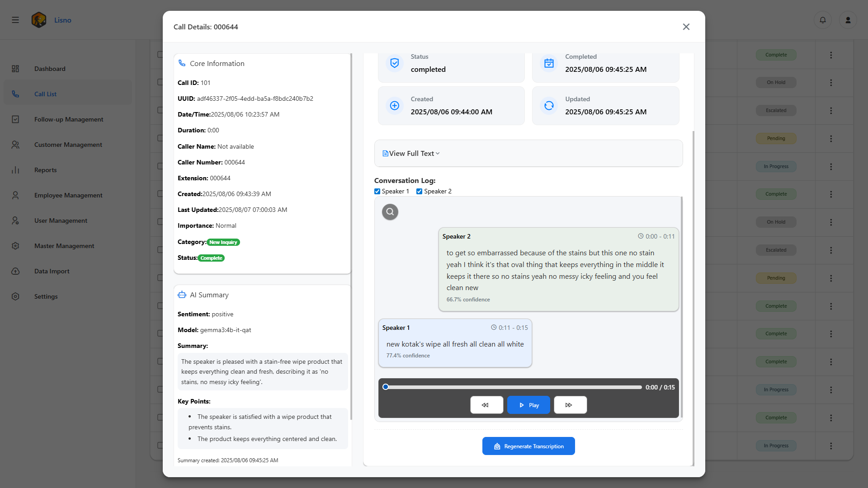Toggle the first call row checkbox

click(160, 55)
